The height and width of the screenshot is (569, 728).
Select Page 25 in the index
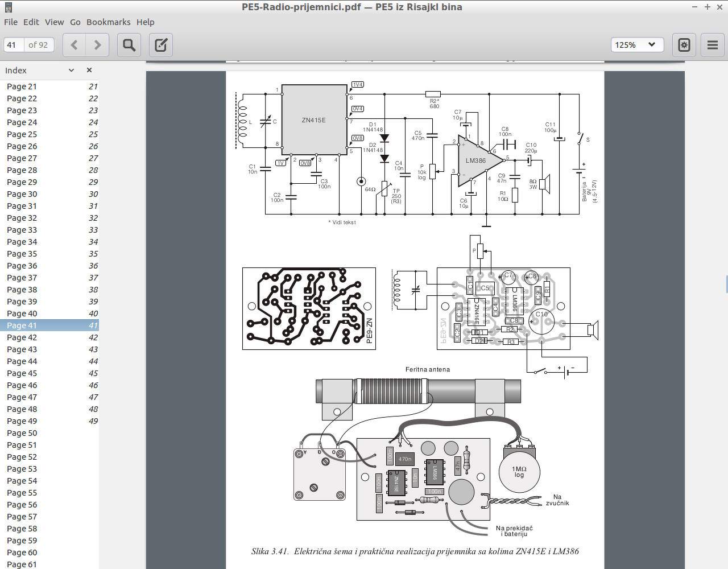click(x=49, y=134)
